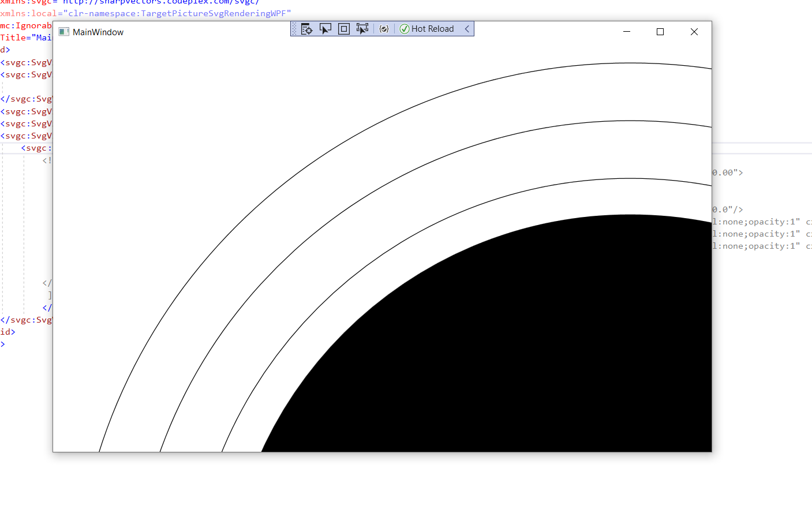
Task: Toggle Display Layout Adorners in the toolbar
Action: [344, 28]
